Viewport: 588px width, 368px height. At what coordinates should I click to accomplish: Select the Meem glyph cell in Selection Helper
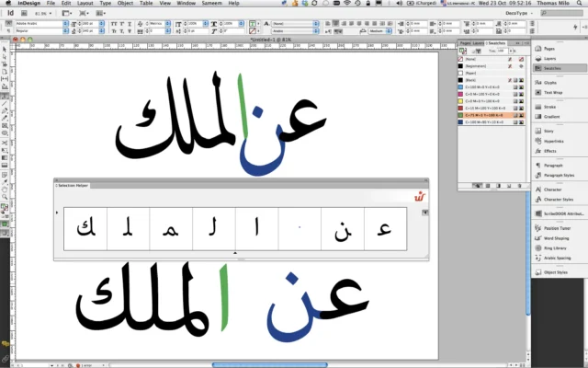coord(171,229)
